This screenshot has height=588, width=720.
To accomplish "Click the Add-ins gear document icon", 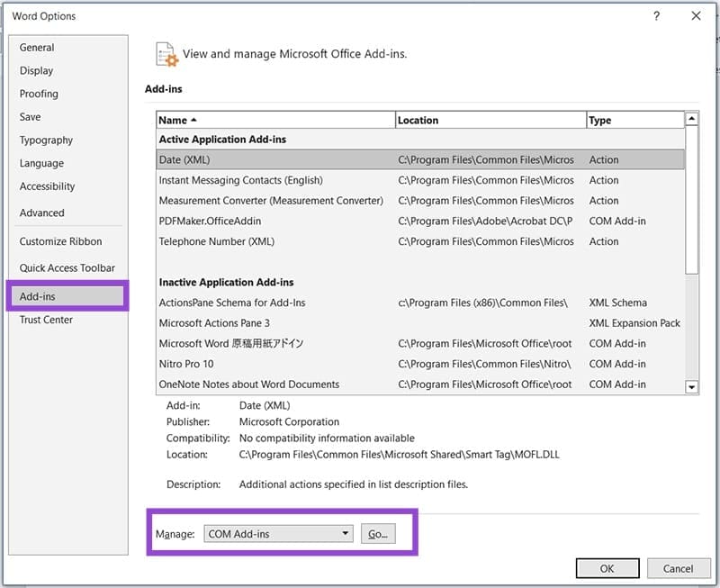I will click(x=165, y=54).
